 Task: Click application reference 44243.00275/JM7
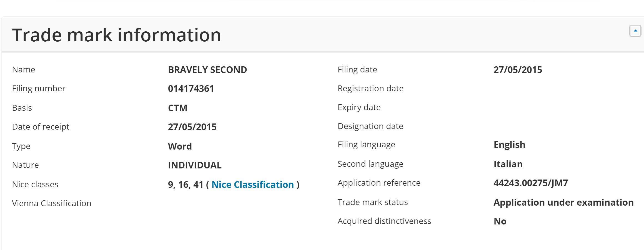[x=531, y=183]
